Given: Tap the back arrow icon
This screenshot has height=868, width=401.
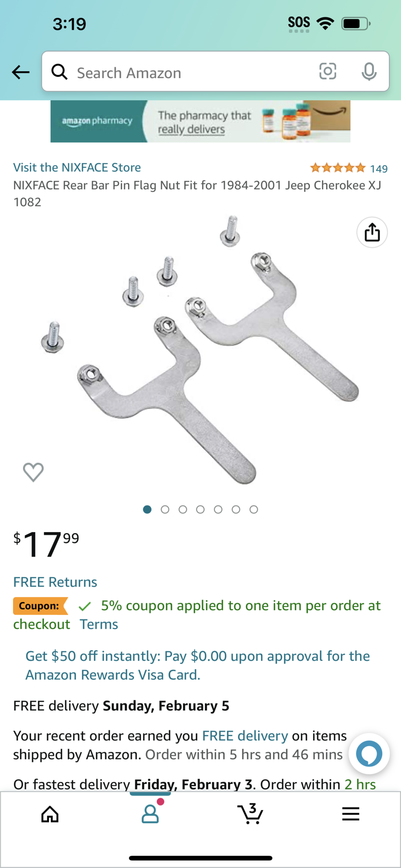Looking at the screenshot, I should click(x=20, y=72).
